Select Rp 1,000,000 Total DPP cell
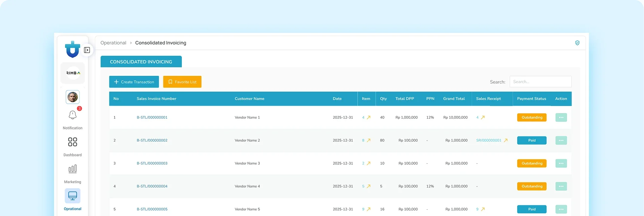Image resolution: width=644 pixels, height=216 pixels. [407, 117]
